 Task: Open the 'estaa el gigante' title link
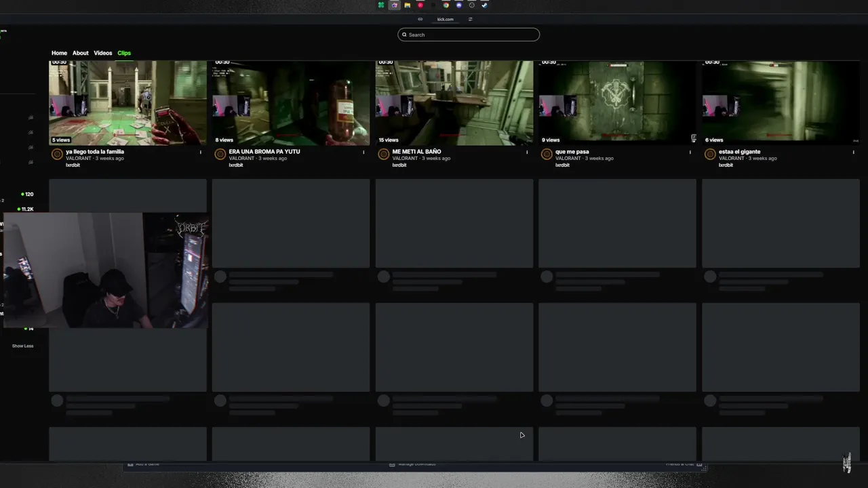click(x=740, y=152)
